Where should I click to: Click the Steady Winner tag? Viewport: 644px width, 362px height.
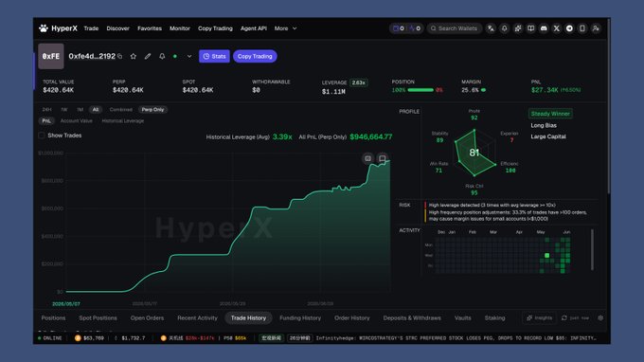point(550,114)
